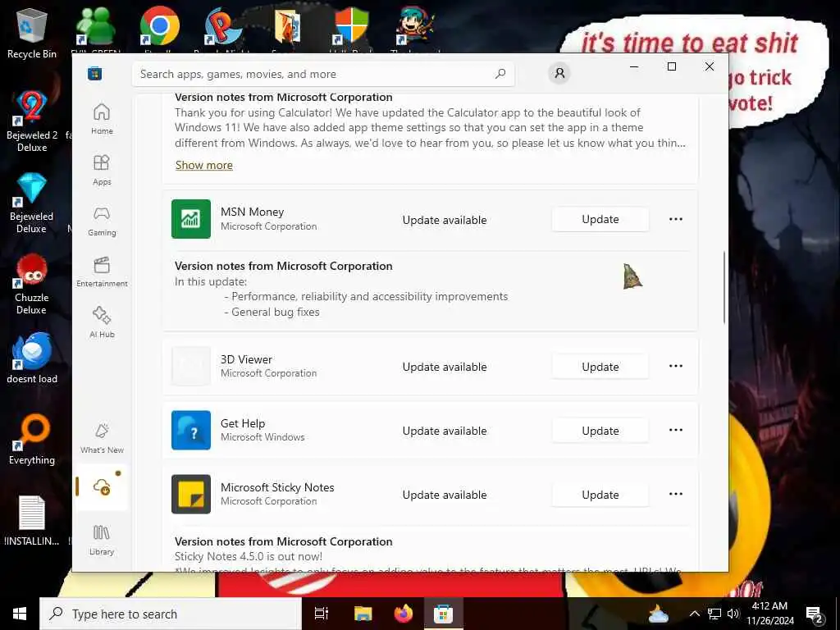This screenshot has width=840, height=630.
Task: Select the !INSTALLIN... text file on desktop
Action: (32, 520)
